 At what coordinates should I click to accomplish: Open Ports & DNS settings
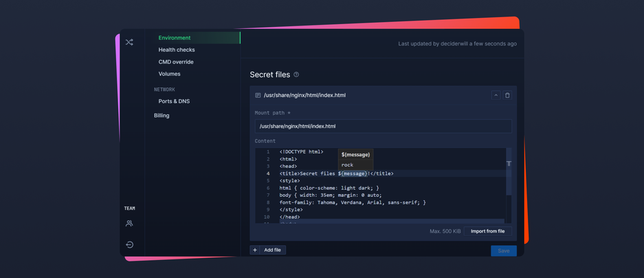[174, 101]
